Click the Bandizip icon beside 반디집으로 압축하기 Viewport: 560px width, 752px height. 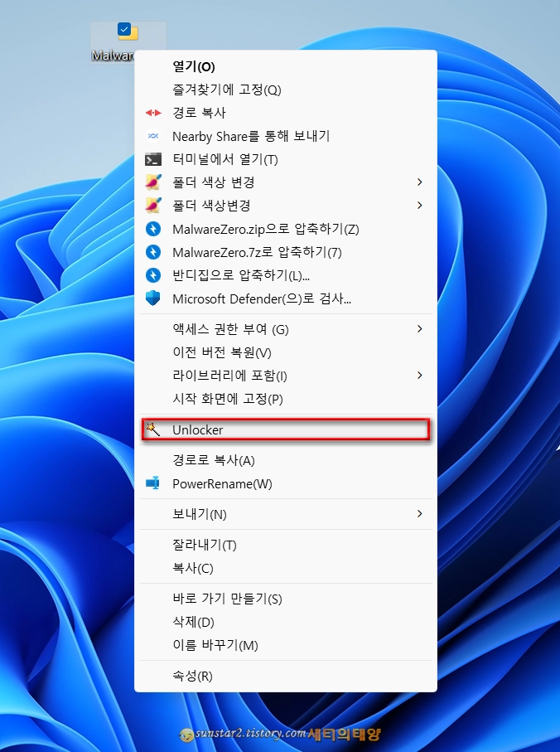tap(153, 274)
